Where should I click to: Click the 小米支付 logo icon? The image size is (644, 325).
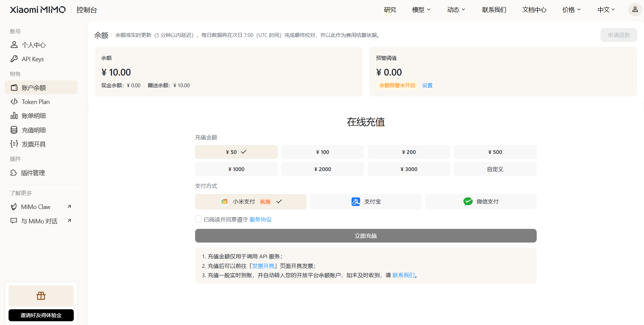coord(224,201)
